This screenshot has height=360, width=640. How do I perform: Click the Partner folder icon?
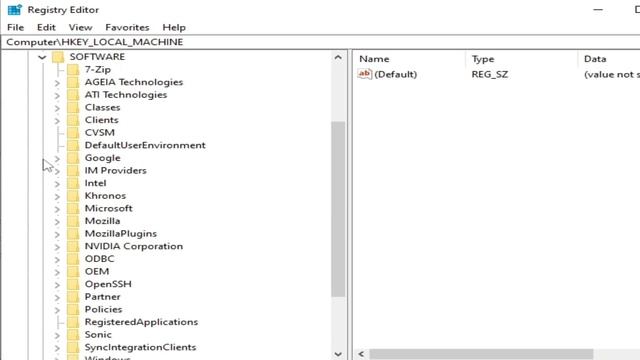pos(73,297)
